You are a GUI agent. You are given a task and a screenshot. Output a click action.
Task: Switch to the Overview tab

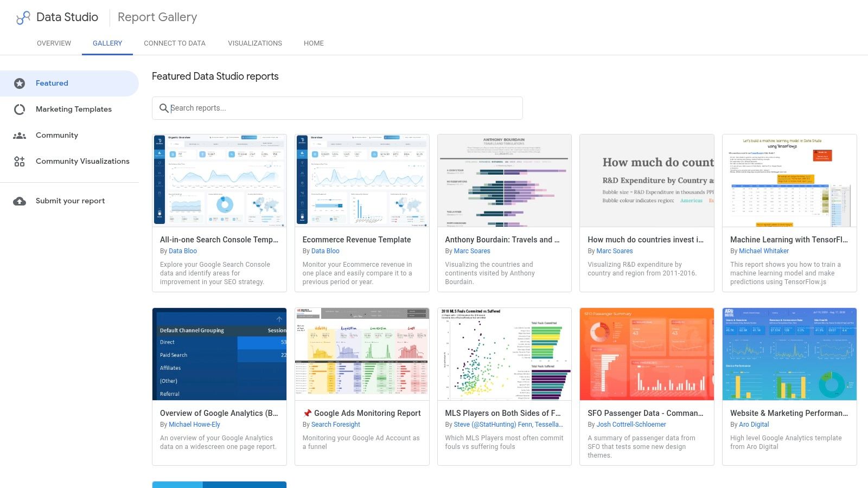[54, 43]
